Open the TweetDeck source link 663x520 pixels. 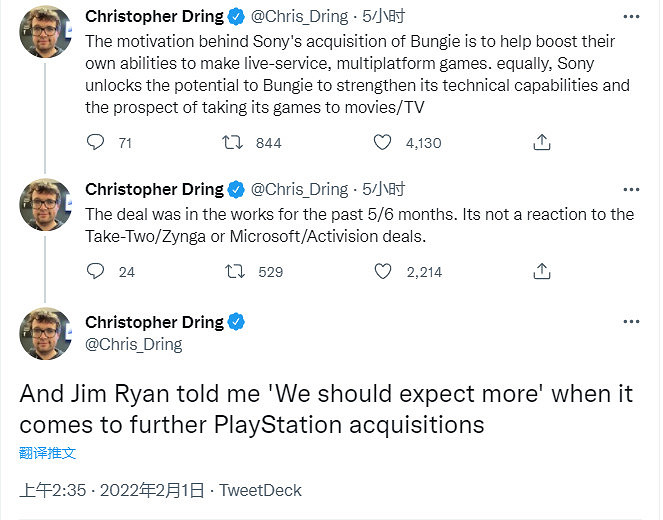tap(260, 490)
